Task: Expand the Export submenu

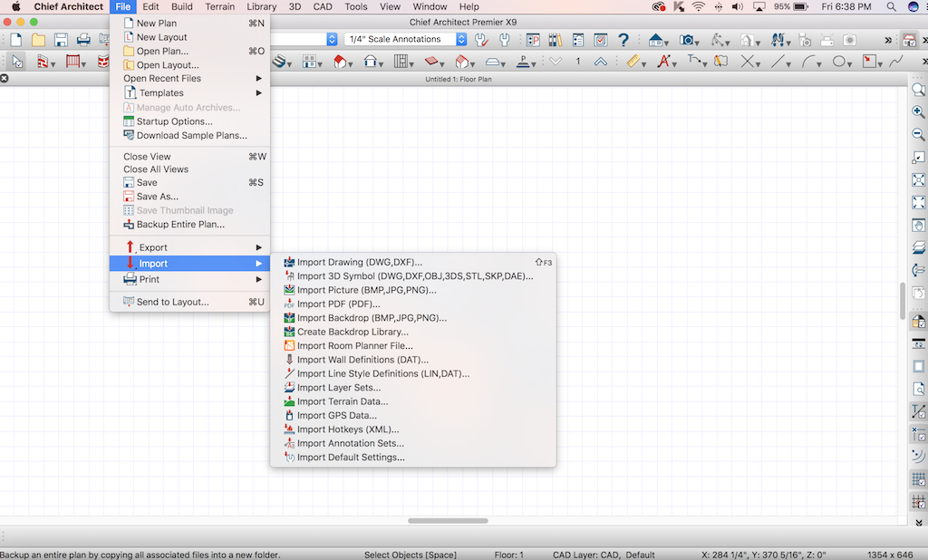Action: [x=189, y=247]
